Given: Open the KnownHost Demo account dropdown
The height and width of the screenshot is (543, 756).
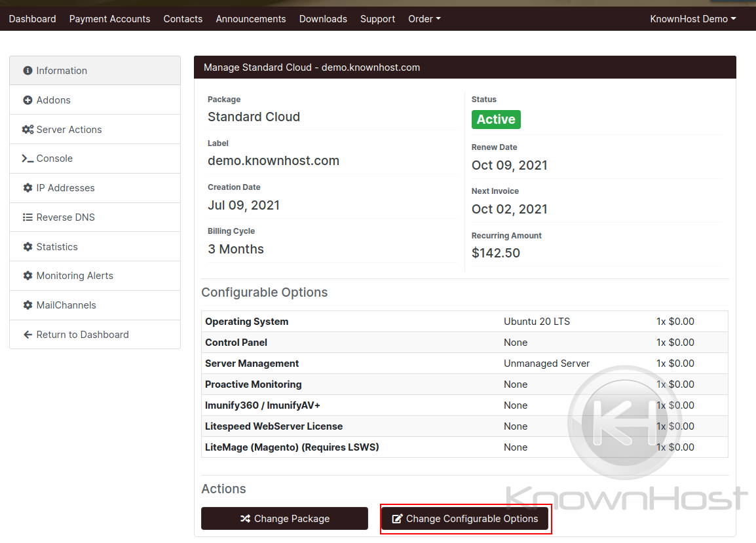Looking at the screenshot, I should click(x=693, y=19).
